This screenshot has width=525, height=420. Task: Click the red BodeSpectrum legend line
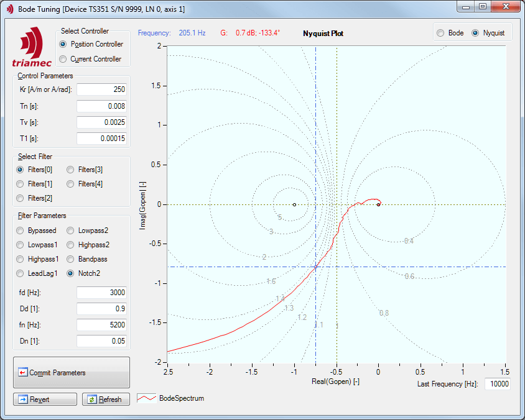[147, 398]
